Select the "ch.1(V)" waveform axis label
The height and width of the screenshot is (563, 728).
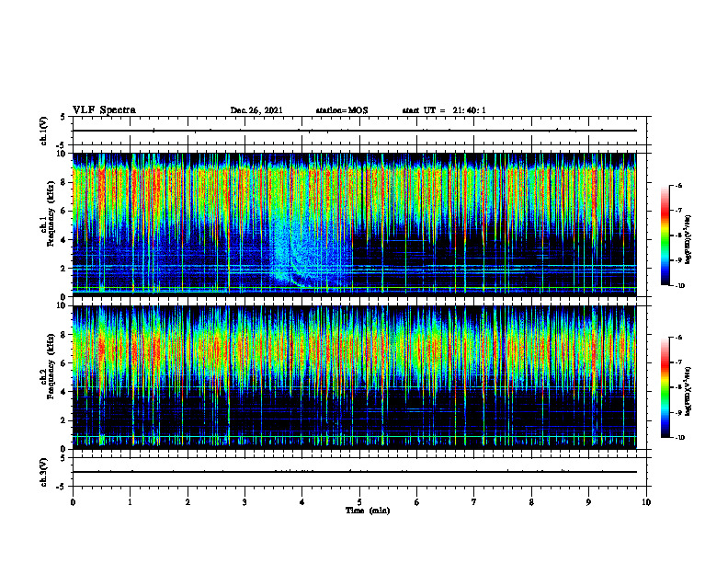point(43,131)
